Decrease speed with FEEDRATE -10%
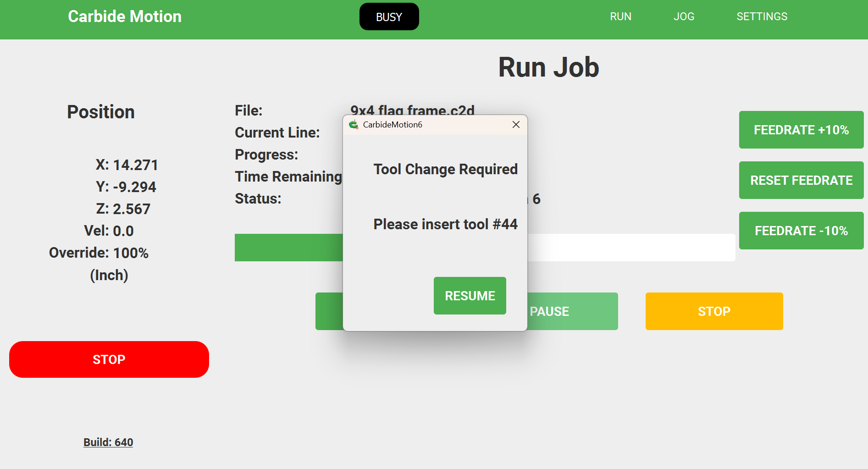The width and height of the screenshot is (868, 469). tap(801, 231)
